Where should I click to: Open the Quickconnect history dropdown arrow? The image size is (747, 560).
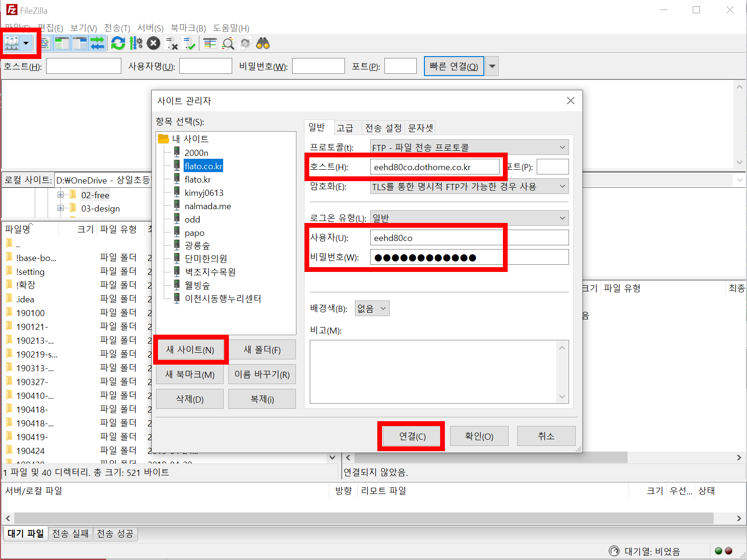coord(492,66)
